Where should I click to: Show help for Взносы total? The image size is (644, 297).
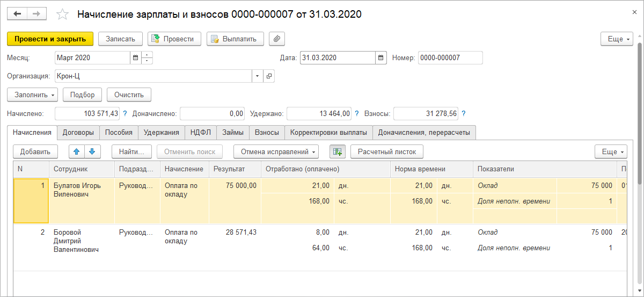[464, 113]
